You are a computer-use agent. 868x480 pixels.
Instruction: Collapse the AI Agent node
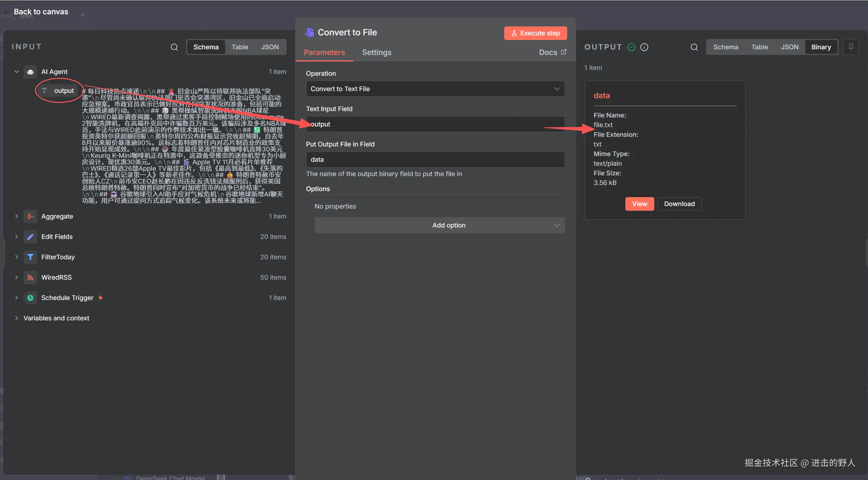[x=16, y=72]
